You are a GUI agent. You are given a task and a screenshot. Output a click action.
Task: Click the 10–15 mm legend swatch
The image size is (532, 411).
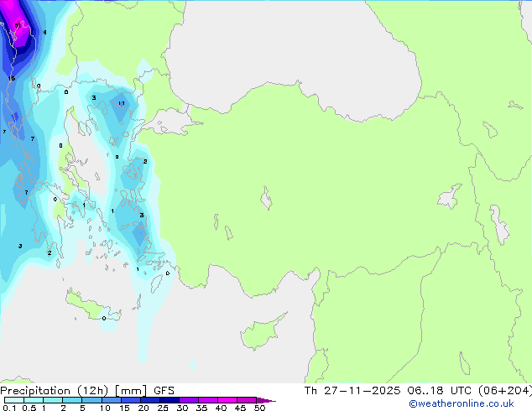tap(111, 400)
